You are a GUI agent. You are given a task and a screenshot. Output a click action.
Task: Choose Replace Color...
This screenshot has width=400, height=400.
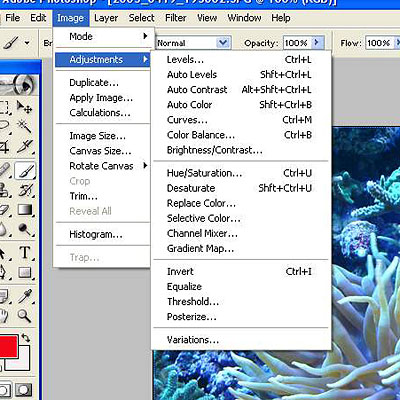pos(241,203)
